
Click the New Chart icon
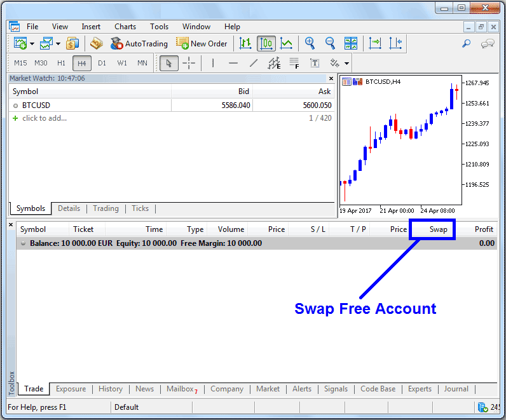point(20,43)
